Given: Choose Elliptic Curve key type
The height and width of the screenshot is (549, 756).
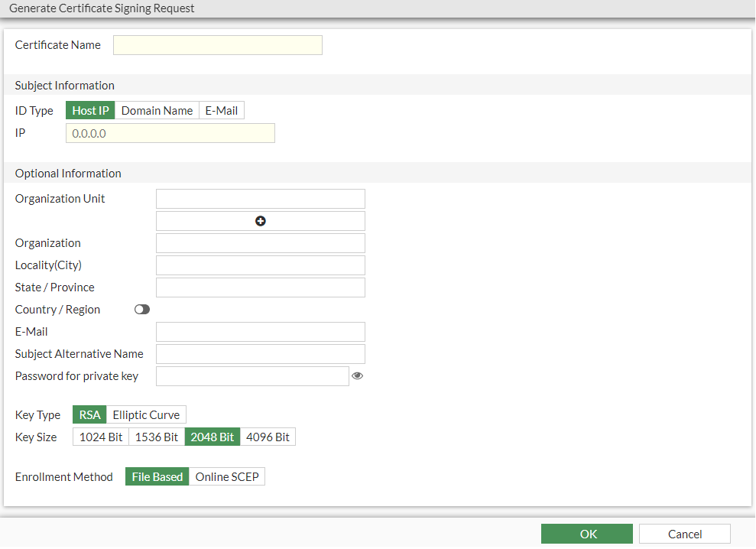Looking at the screenshot, I should [145, 414].
